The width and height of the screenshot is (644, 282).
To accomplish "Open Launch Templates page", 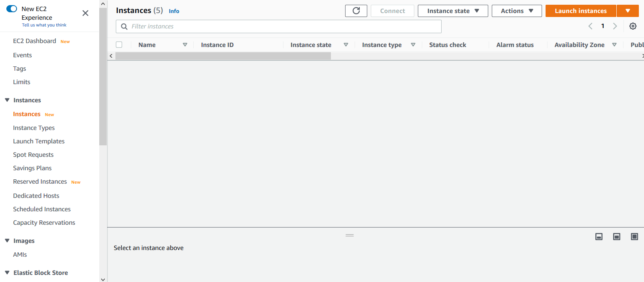I will tap(39, 141).
